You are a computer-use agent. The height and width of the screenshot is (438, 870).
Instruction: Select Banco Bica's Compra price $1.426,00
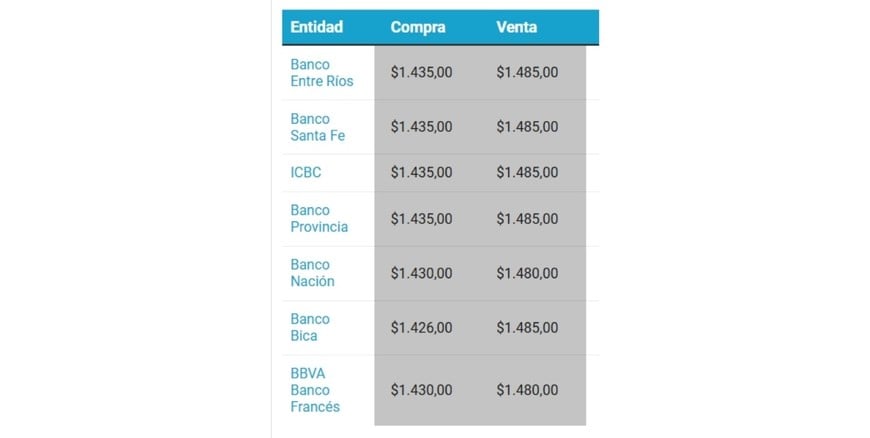point(421,327)
